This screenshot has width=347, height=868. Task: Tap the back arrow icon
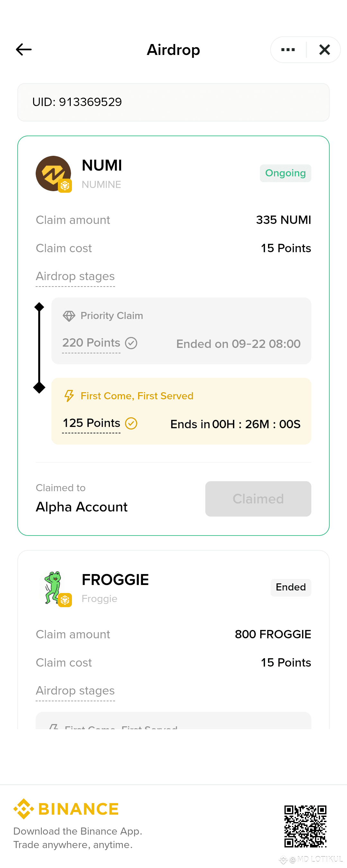tap(23, 49)
